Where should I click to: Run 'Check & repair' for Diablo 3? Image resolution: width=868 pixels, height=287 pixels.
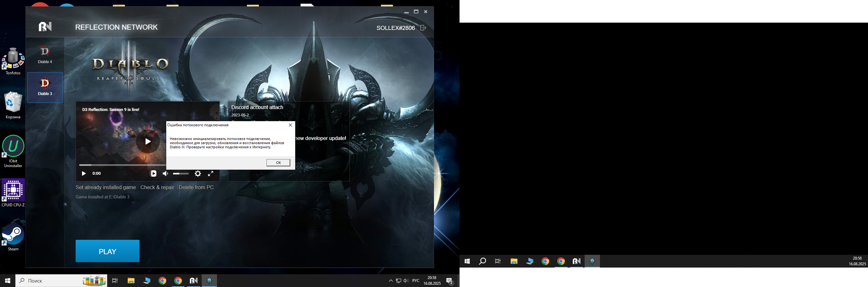point(157,187)
